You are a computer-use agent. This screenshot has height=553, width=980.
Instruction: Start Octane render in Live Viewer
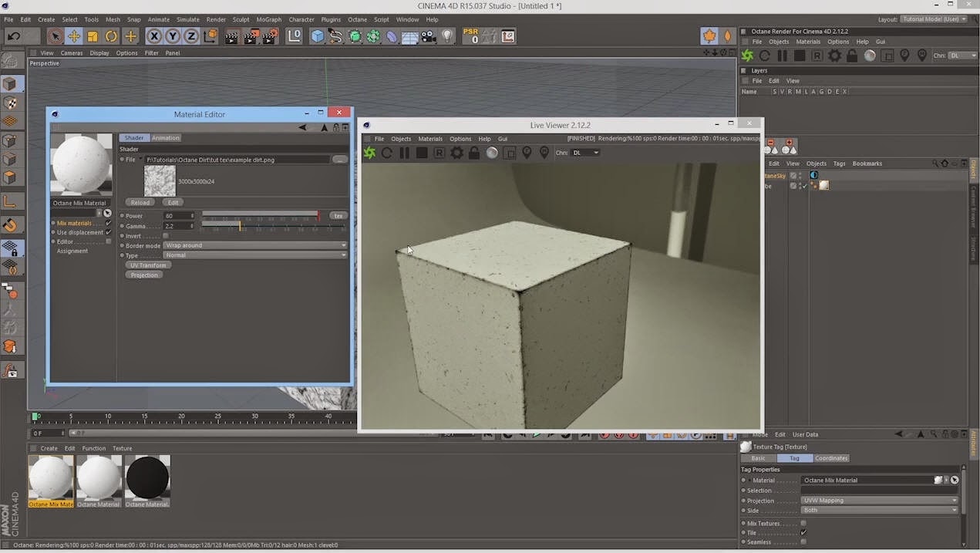[369, 153]
